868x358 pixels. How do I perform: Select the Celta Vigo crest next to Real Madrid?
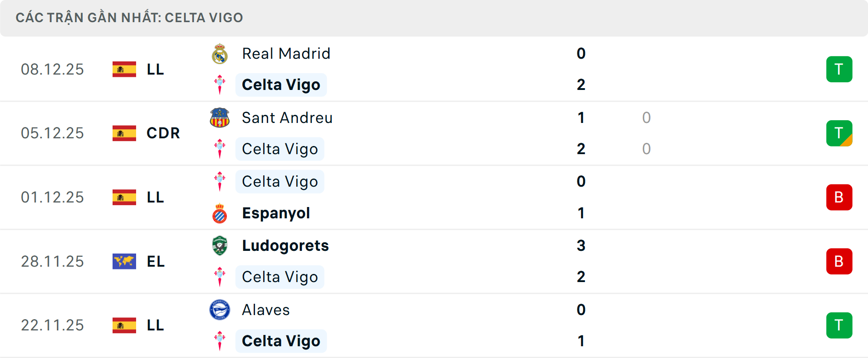click(220, 85)
